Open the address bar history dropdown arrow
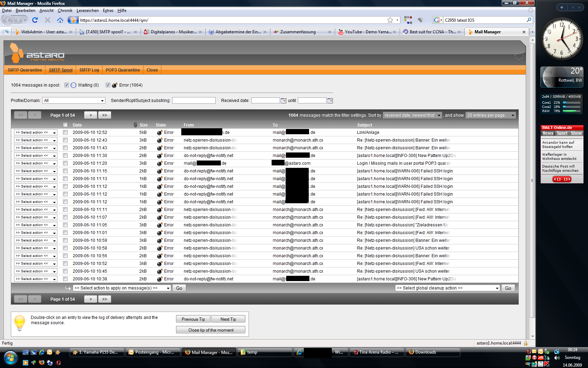The height and width of the screenshot is (368, 588). (397, 20)
